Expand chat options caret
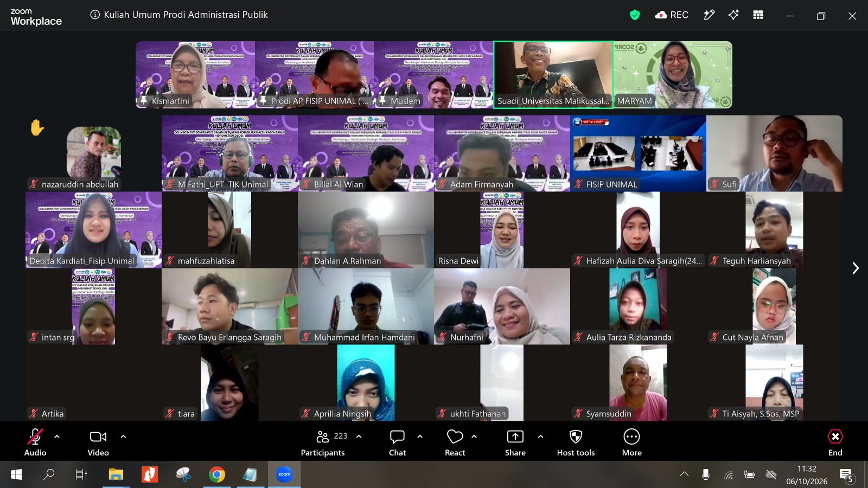The image size is (868, 488). coord(420,436)
